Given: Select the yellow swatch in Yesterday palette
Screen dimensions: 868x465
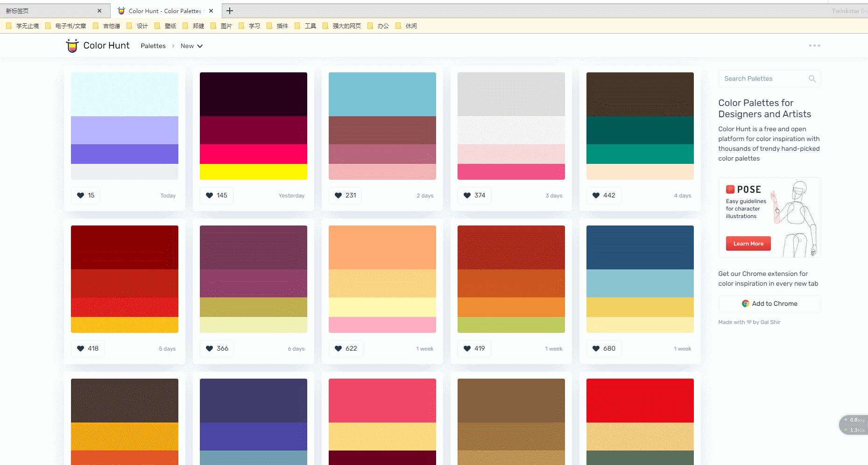Looking at the screenshot, I should point(254,172).
